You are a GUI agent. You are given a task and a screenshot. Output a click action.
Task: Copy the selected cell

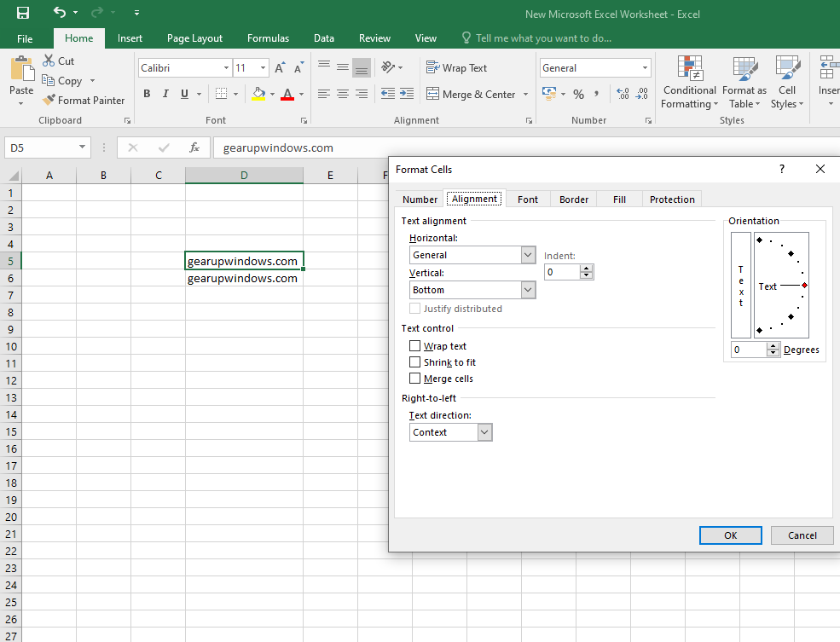coord(62,81)
